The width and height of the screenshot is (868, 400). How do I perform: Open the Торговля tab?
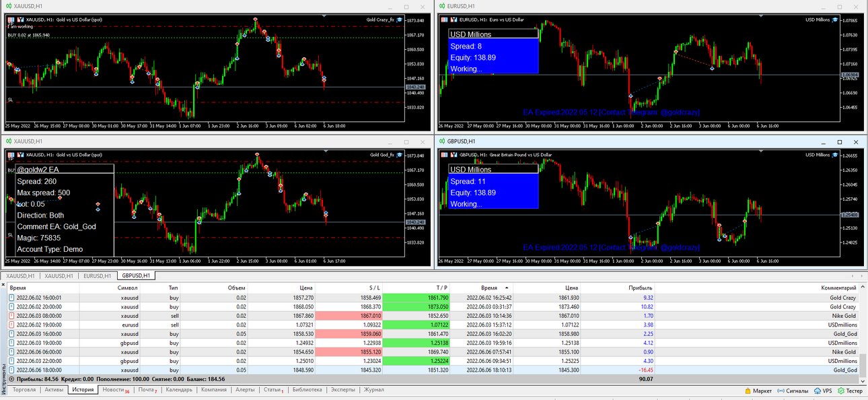pyautogui.click(x=24, y=390)
